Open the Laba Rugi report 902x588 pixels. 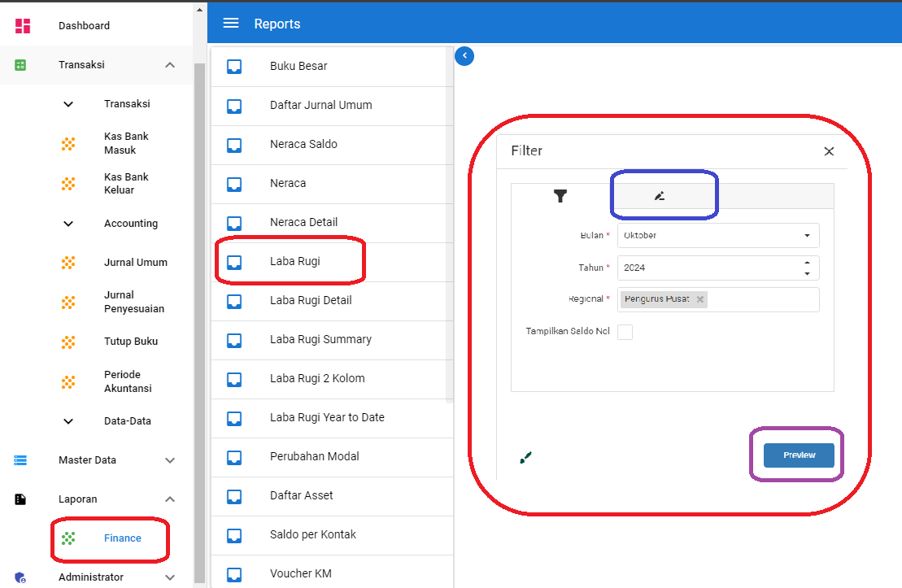click(x=294, y=261)
